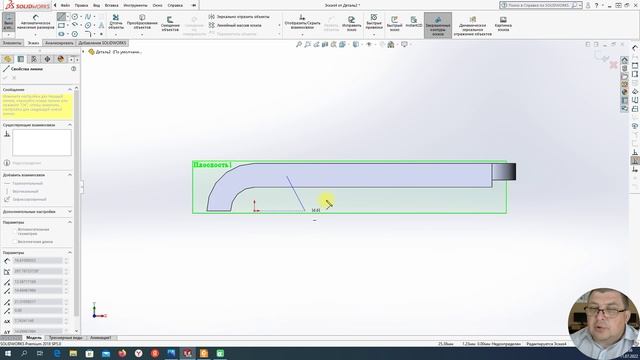
Task: Open the 'Трехмерные виды' bottom tab
Action: coord(65,338)
